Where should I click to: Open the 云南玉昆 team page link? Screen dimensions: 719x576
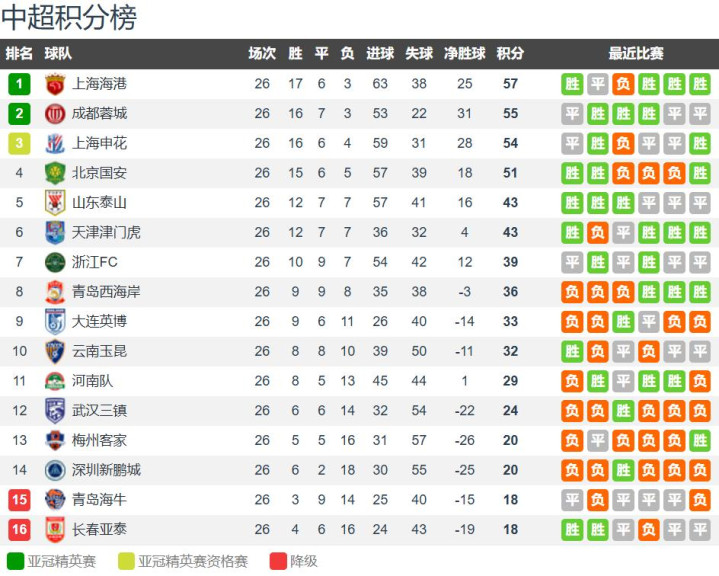tap(99, 351)
